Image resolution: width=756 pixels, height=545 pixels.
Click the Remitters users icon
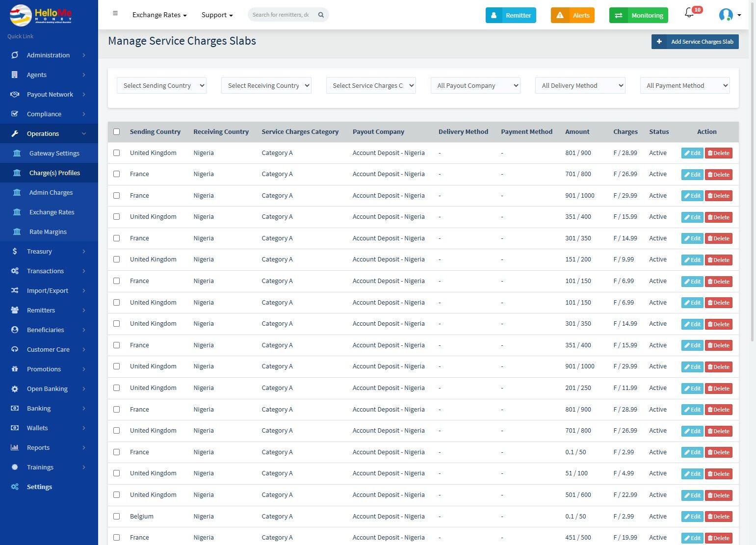(15, 310)
